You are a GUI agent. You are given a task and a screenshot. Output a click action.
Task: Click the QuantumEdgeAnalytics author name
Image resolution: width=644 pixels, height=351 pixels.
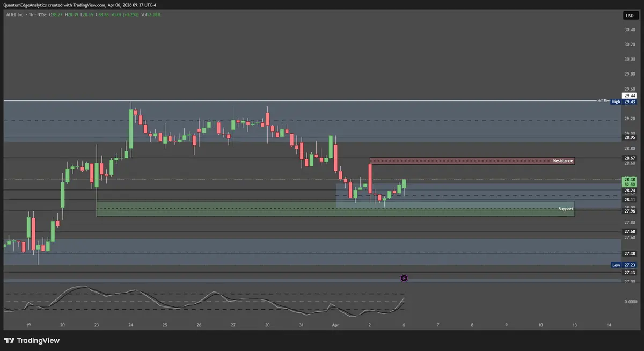25,5
